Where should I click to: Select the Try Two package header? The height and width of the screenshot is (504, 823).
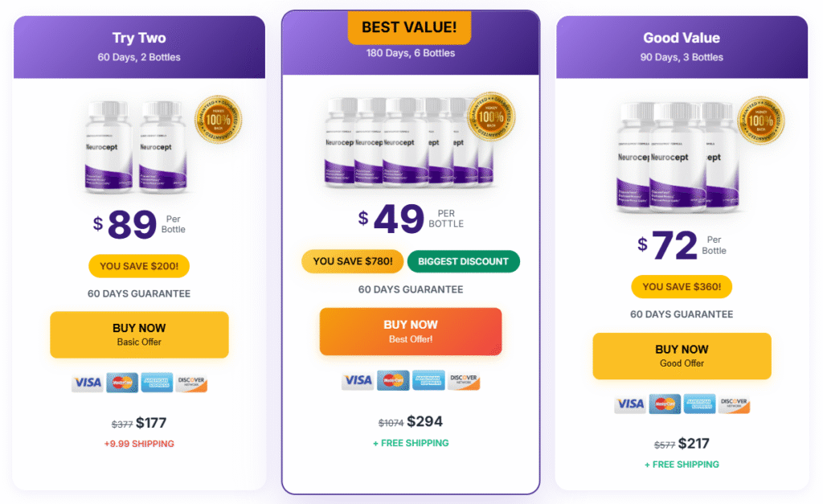(139, 47)
